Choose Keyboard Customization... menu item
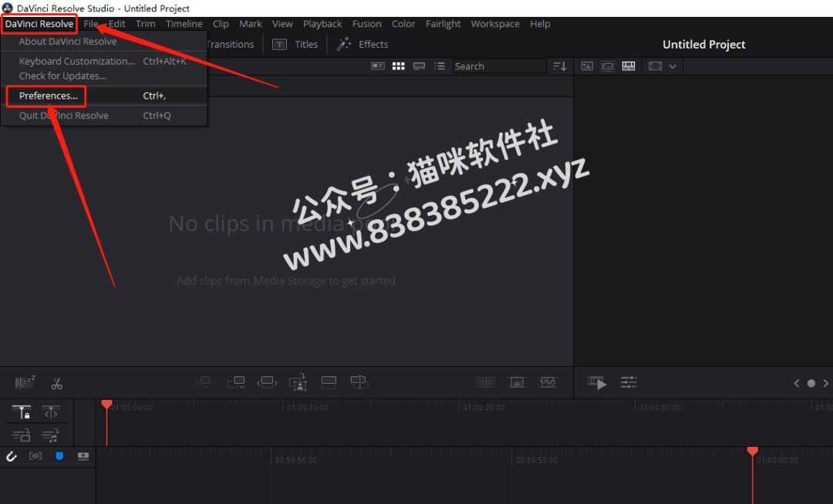833x504 pixels. 103,61
